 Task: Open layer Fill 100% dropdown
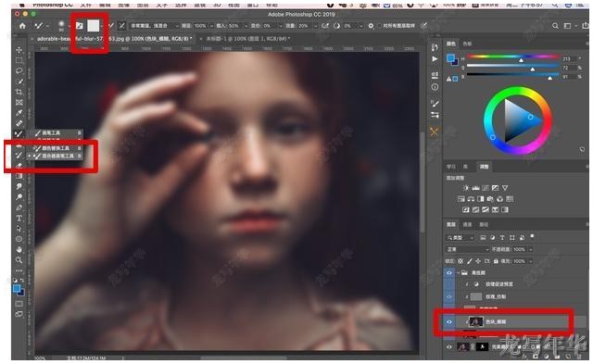[x=531, y=261]
